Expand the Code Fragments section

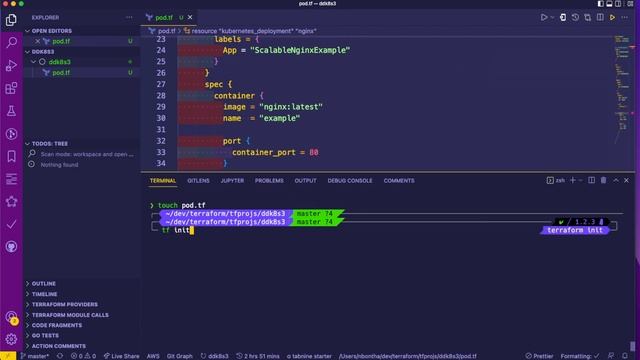[x=57, y=325]
